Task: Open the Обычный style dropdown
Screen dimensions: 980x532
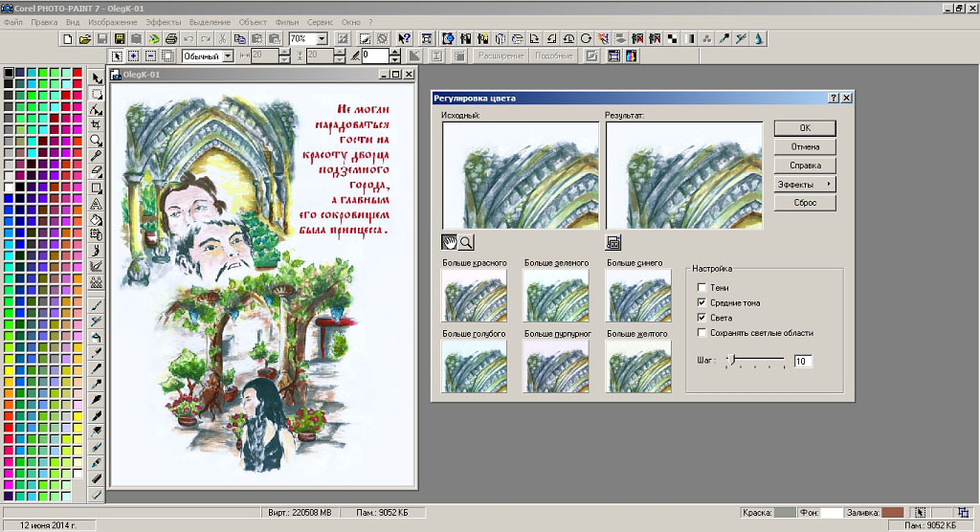Action: pos(228,55)
